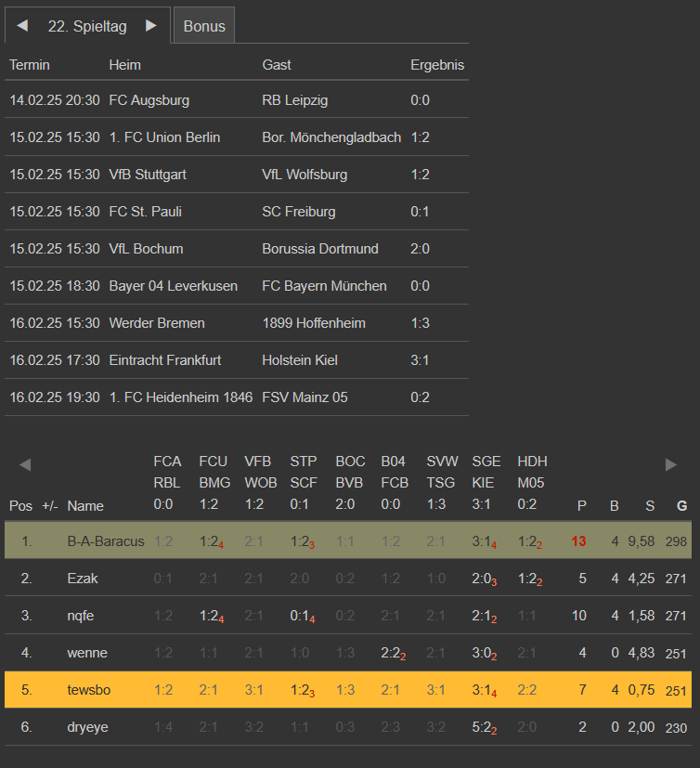Sort standings by G total column
The image size is (700, 768).
[681, 506]
